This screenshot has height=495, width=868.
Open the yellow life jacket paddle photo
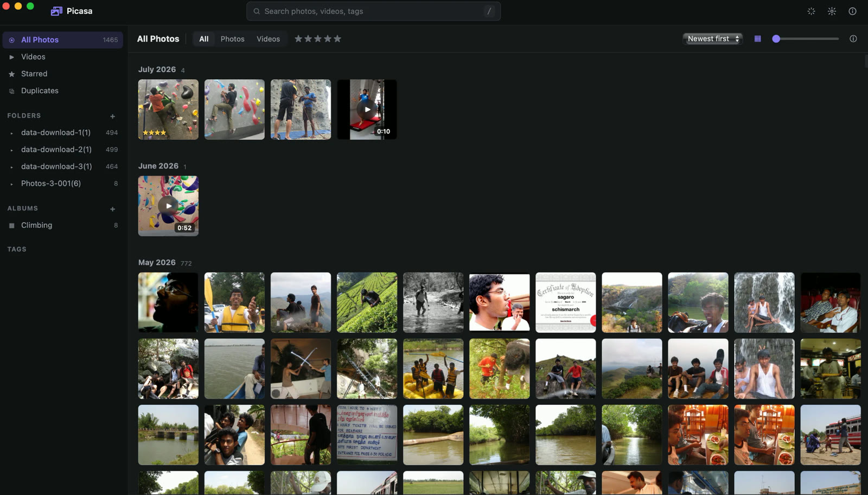[x=234, y=302]
